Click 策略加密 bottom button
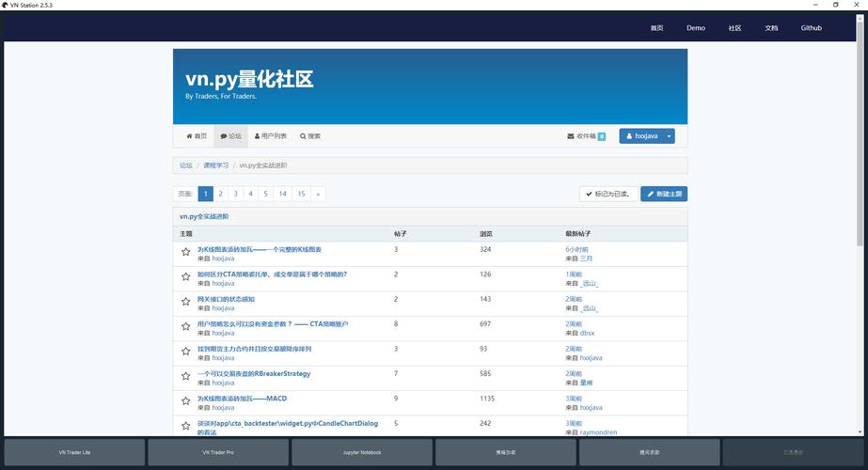Viewport: 868px width, 470px height. coord(505,452)
